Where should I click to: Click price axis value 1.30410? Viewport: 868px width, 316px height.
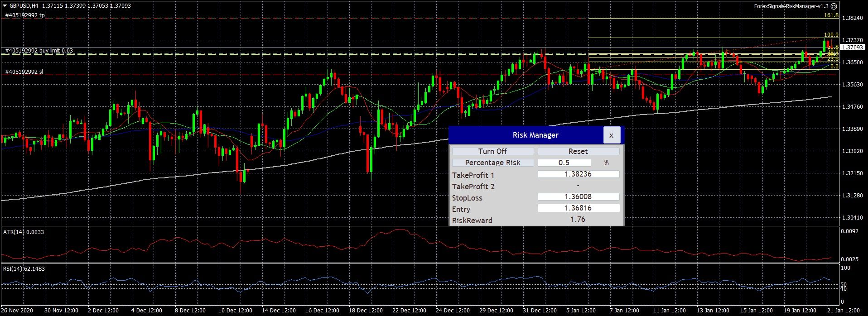(852, 218)
